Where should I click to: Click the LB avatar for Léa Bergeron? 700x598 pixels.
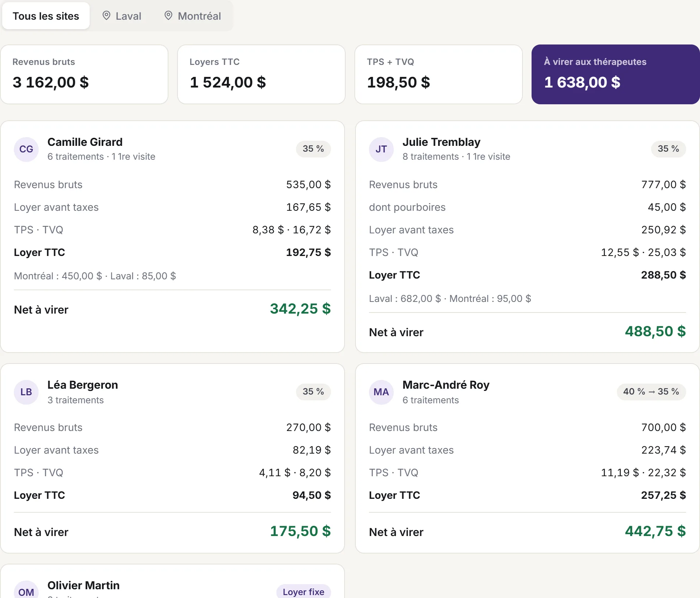coord(26,392)
